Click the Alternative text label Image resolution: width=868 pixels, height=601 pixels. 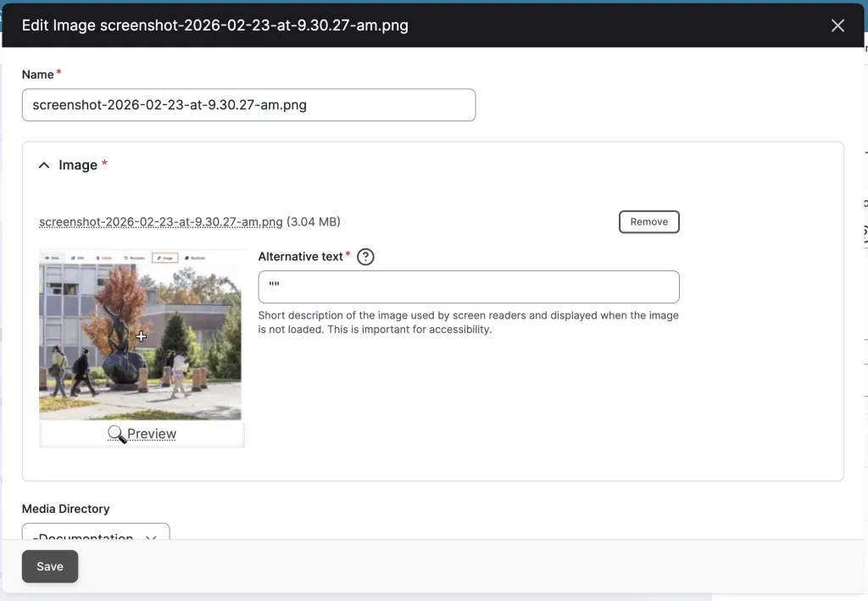pyautogui.click(x=300, y=257)
